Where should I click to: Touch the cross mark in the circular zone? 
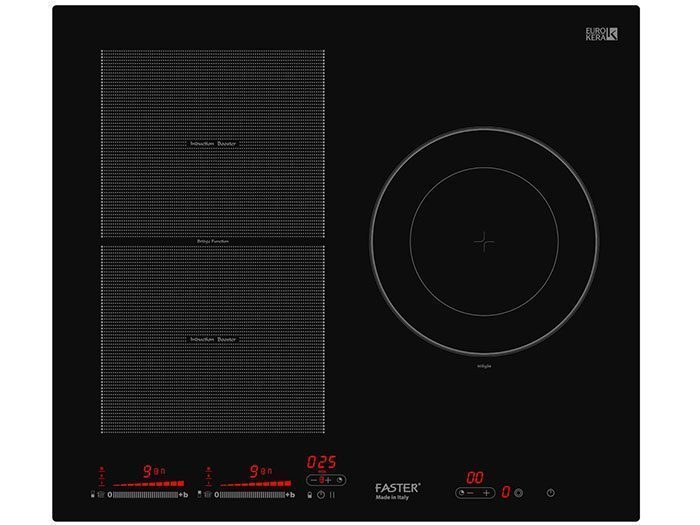coord(484,241)
